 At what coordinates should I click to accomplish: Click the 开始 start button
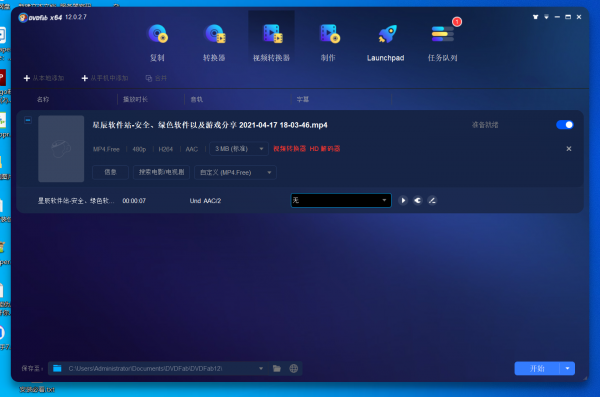(x=537, y=368)
